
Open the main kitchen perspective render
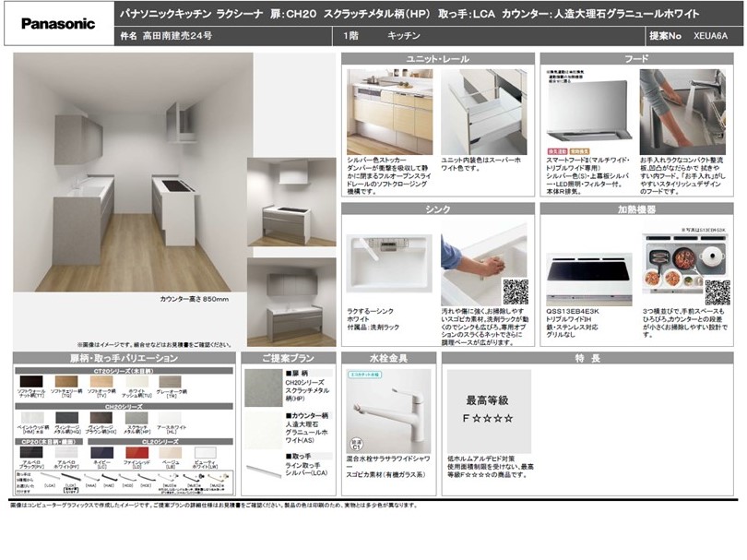128,175
